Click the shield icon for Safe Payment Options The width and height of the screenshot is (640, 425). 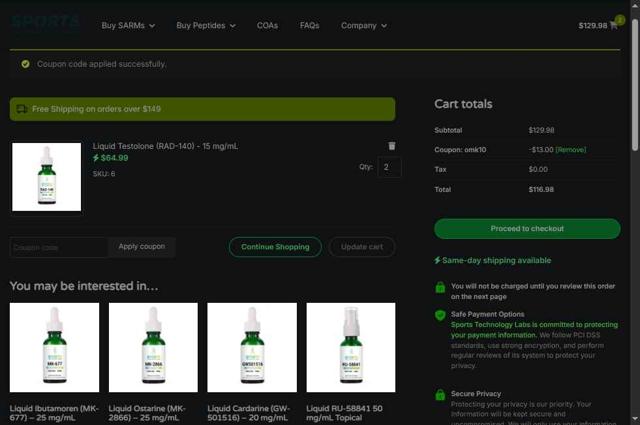tap(440, 315)
